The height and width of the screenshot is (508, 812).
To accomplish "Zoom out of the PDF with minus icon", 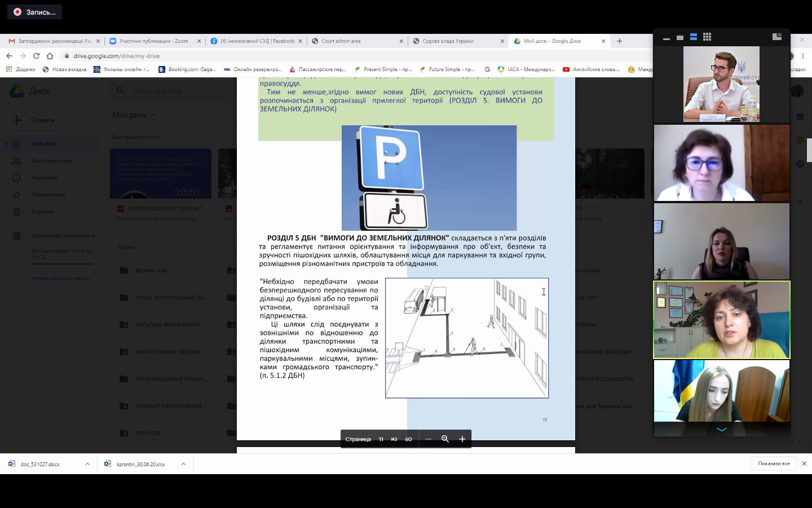I will click(x=429, y=439).
